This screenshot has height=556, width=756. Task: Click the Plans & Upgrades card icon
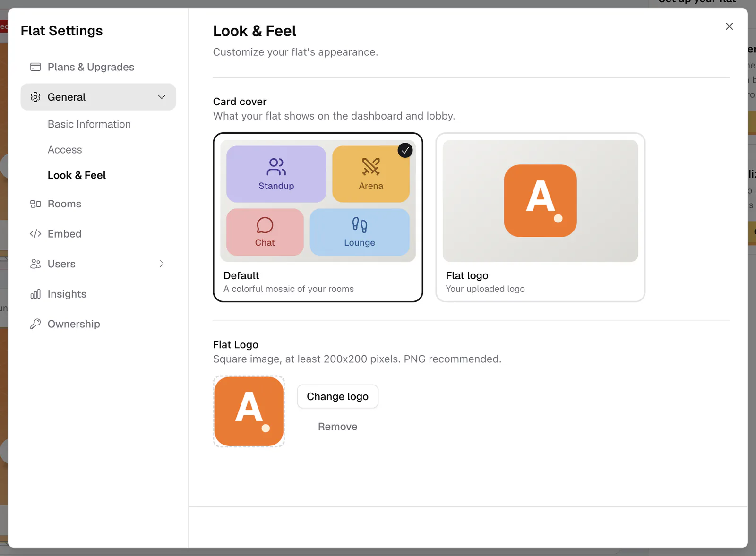tap(35, 67)
